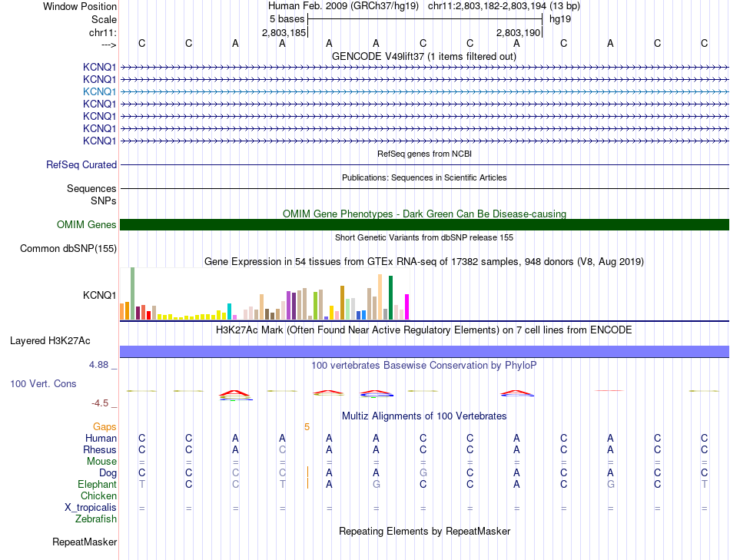Click the dark green OMIM Genes bar
This screenshot has width=730, height=560.
pyautogui.click(x=424, y=225)
